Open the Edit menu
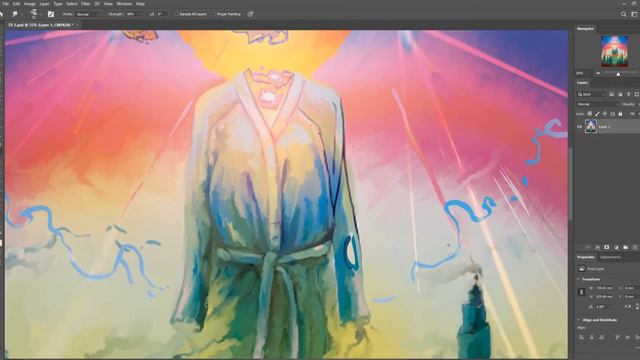The width and height of the screenshot is (640, 360). tap(16, 4)
